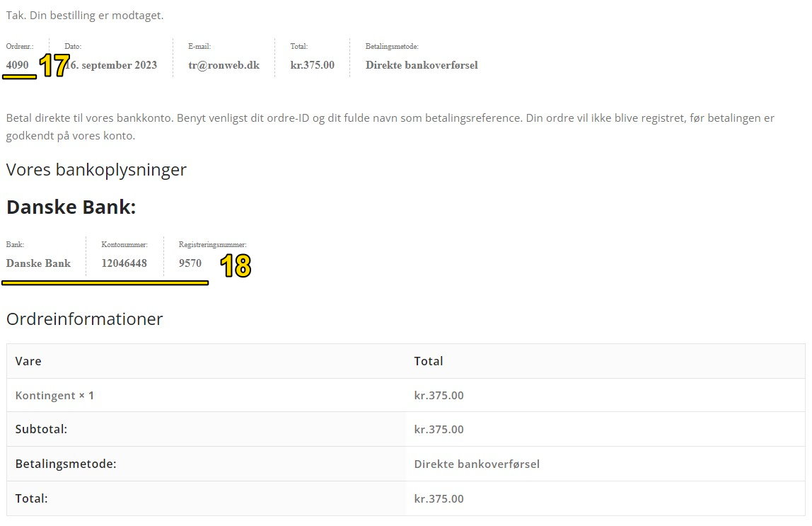812x526 pixels.
Task: Select the order number 4090
Action: (x=17, y=65)
